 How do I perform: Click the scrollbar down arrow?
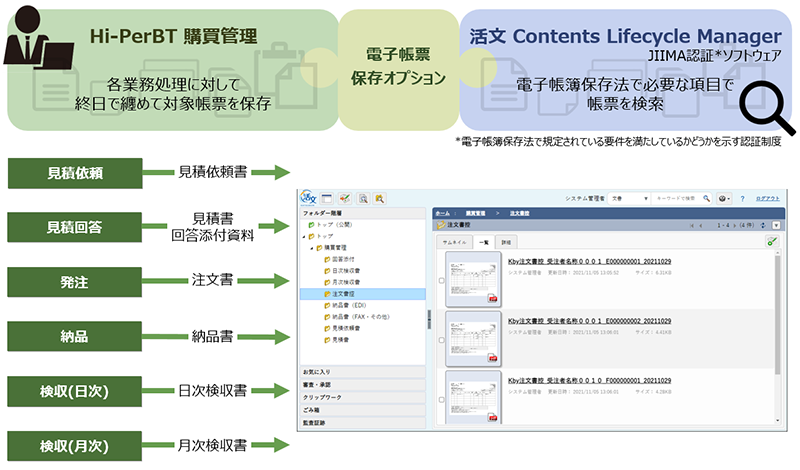(778, 421)
